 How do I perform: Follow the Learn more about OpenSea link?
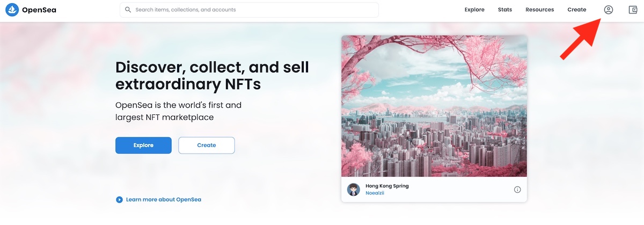click(x=163, y=200)
